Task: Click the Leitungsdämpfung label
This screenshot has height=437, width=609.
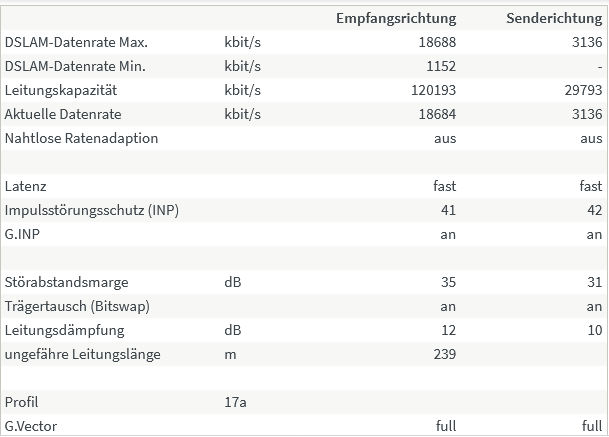Action: 64,331
